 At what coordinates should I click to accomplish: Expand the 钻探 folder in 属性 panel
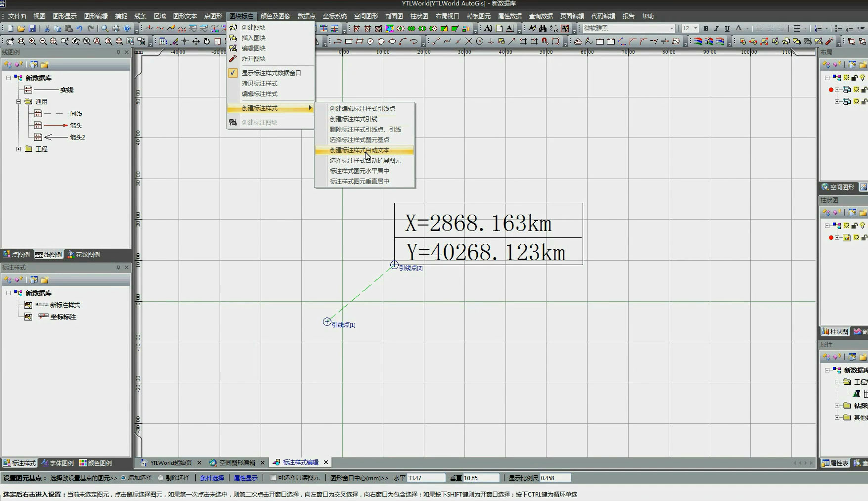pyautogui.click(x=837, y=406)
